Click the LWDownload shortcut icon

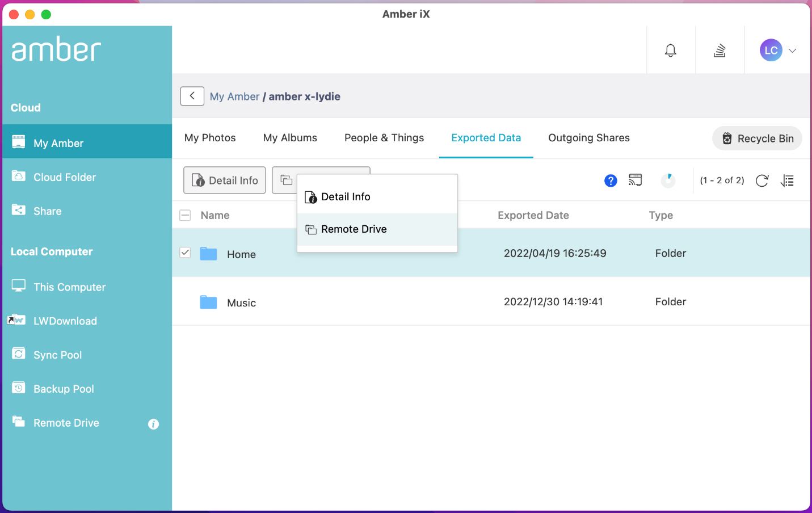click(16, 319)
